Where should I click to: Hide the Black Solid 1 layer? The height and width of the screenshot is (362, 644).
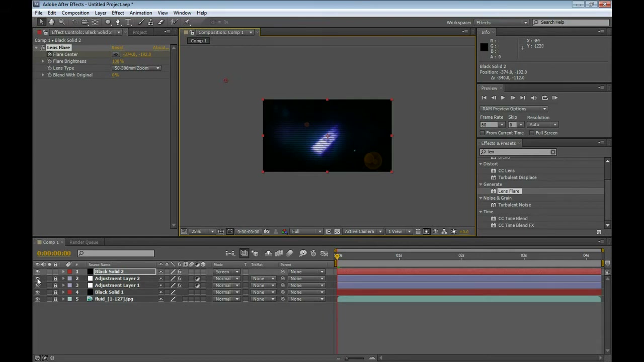[37, 292]
